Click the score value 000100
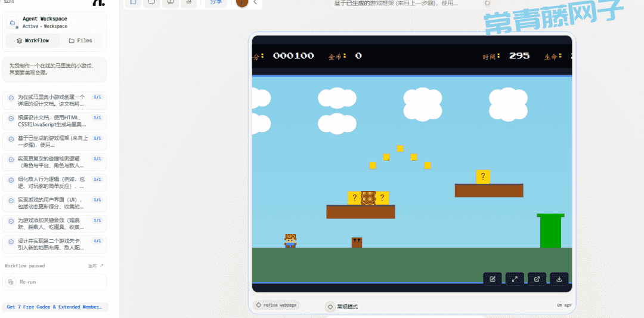Viewport: 644px width, 318px height. (293, 55)
